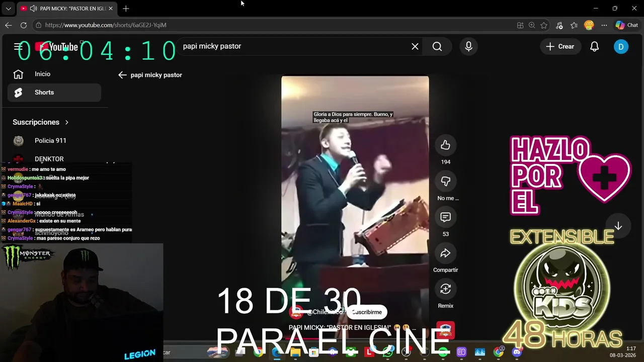This screenshot has width=644, height=362.
Task: Close the PAPI MICKY tab
Action: point(111,9)
